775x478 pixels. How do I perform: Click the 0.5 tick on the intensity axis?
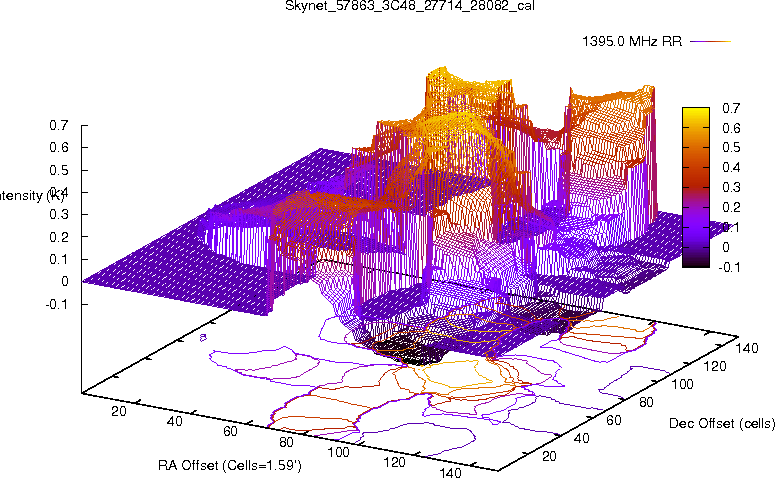click(58, 170)
